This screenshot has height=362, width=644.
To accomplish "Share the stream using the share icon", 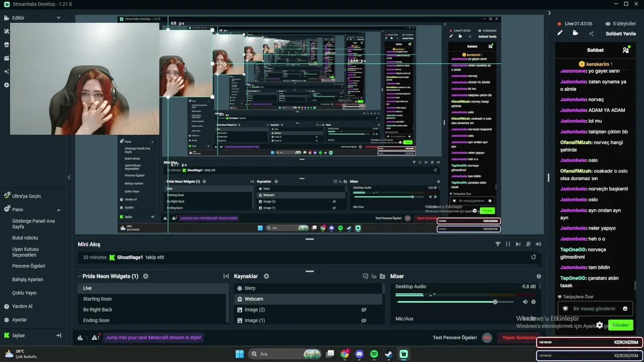I will pos(591,34).
